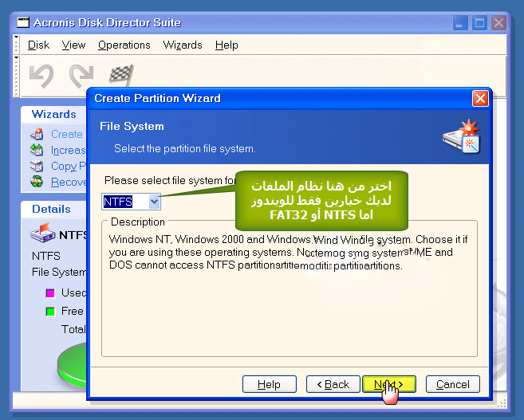This screenshot has width=524, height=420.
Task: Click the Help button in the wizard
Action: [x=270, y=384]
